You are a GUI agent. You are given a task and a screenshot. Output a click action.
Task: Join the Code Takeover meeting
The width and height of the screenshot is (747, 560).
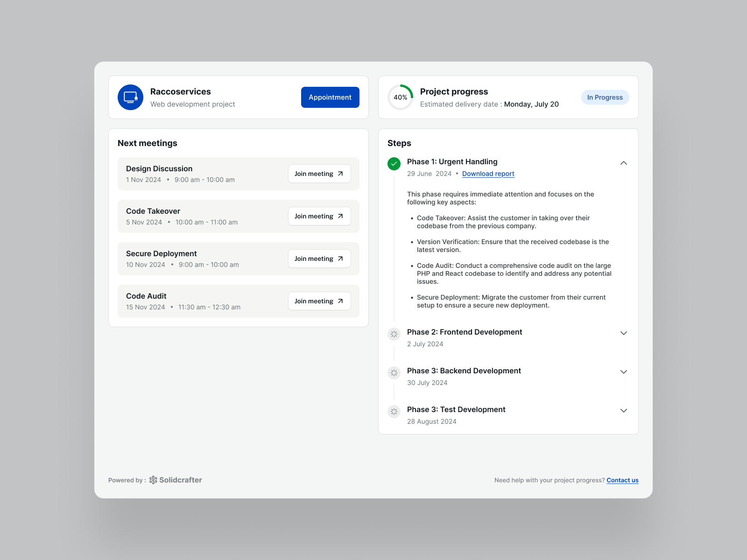[319, 216]
